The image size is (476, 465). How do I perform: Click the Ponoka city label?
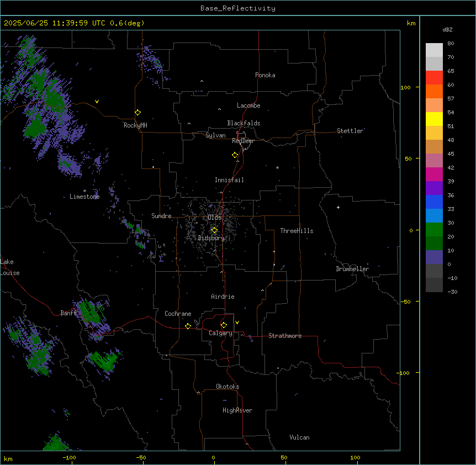point(265,75)
